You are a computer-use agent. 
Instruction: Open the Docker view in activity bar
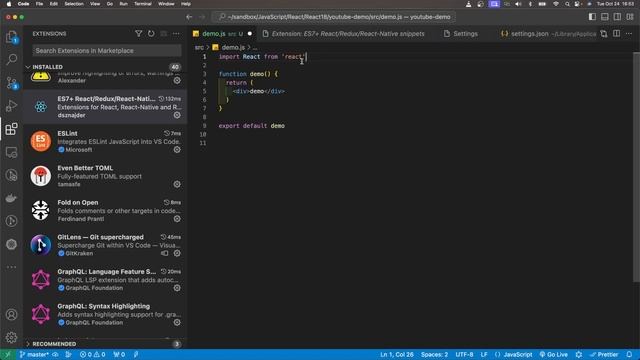click(x=11, y=198)
